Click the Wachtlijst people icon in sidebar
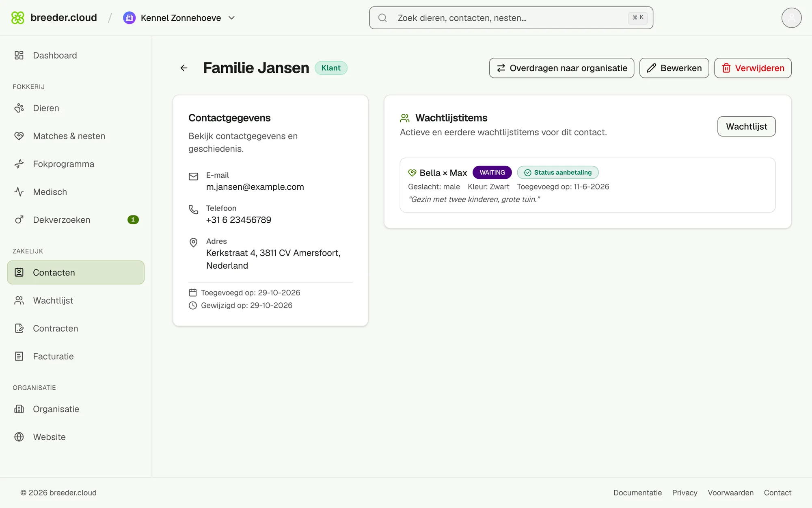 point(19,300)
